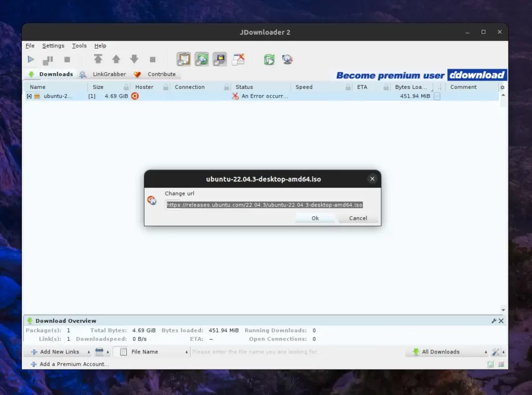
Task: Open the Help menu
Action: 100,45
